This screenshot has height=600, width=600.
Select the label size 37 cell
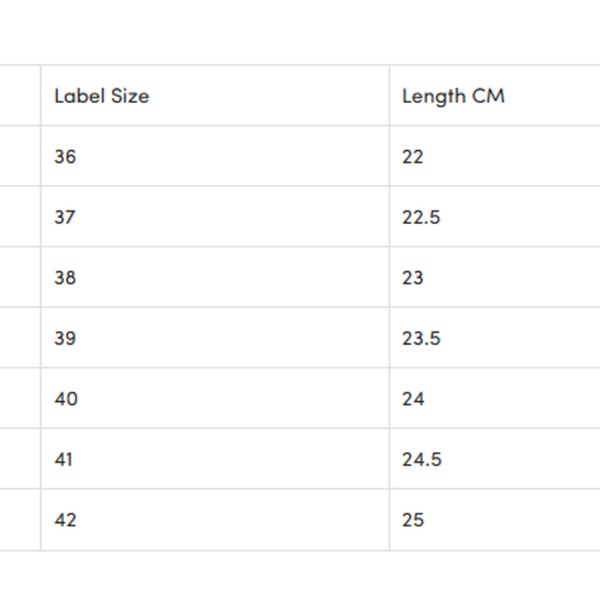coord(65,217)
